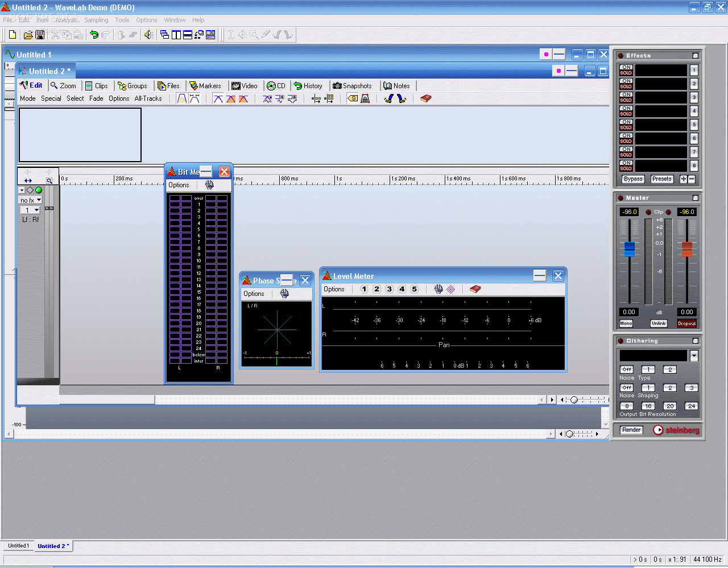Open the Help menu

tap(198, 20)
